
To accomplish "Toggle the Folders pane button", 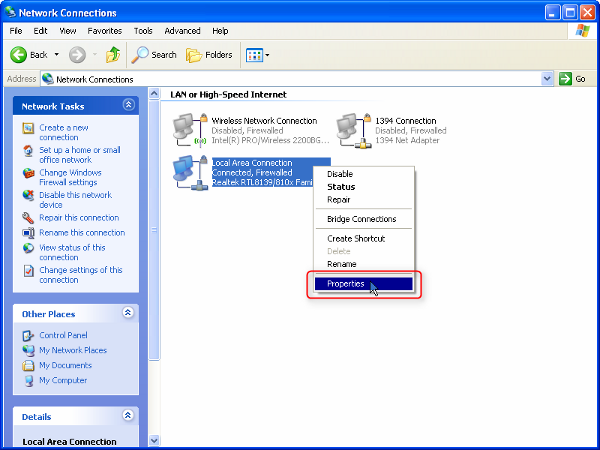I will coord(209,55).
